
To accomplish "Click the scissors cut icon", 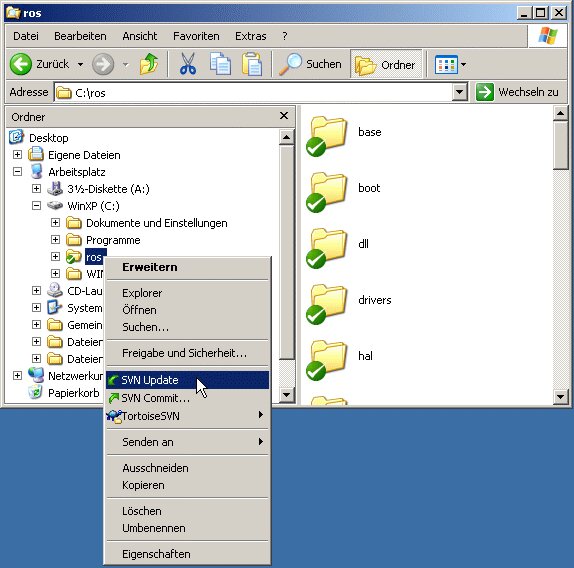I will tap(188, 64).
